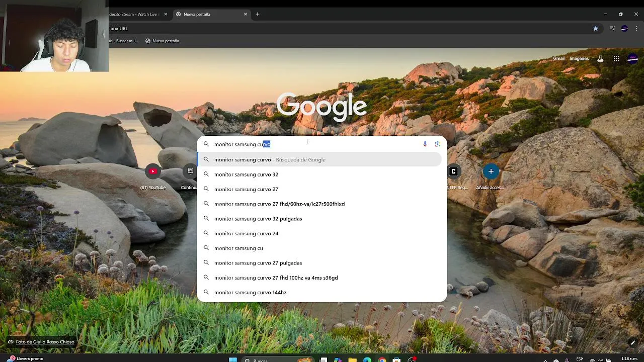Open Windows Start menu
The width and height of the screenshot is (644, 362).
pyautogui.click(x=232, y=359)
